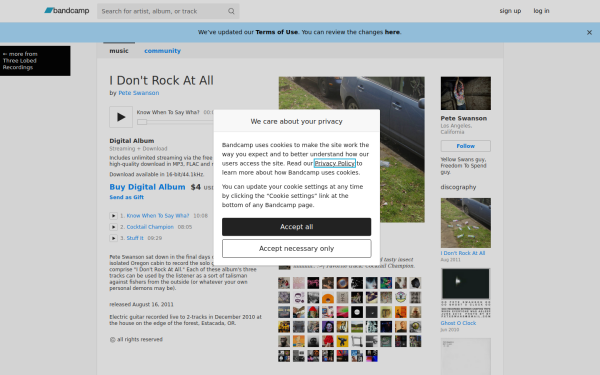Dismiss the Terms of Use banner
The image size is (600, 375).
pyautogui.click(x=589, y=33)
